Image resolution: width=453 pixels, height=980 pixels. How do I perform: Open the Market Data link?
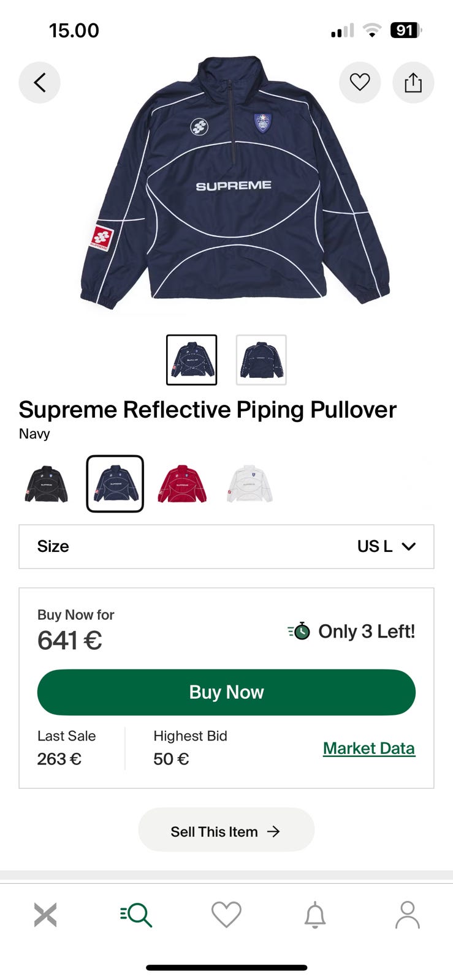click(369, 748)
